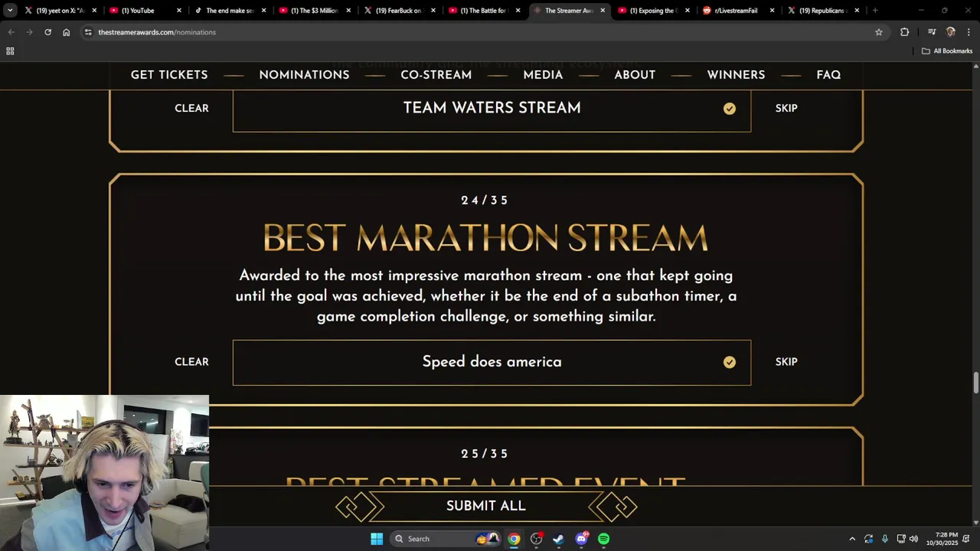Open Spotify from the taskbar
The height and width of the screenshot is (551, 980).
[x=603, y=539]
